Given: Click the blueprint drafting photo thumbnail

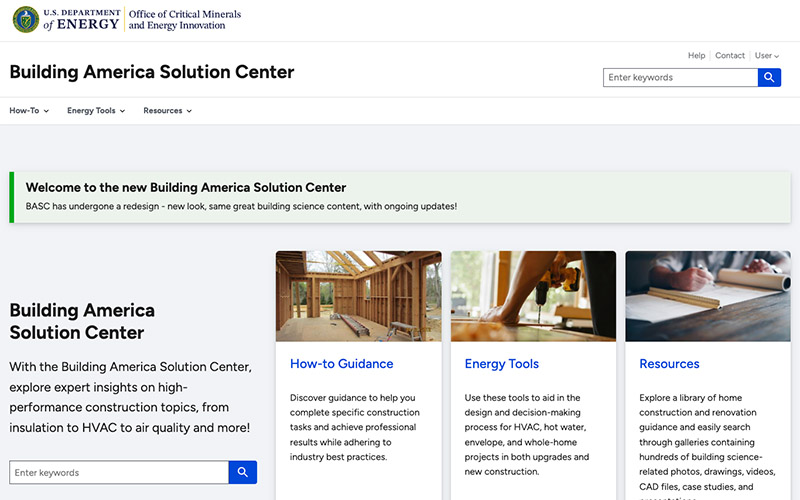Looking at the screenshot, I should pyautogui.click(x=708, y=296).
